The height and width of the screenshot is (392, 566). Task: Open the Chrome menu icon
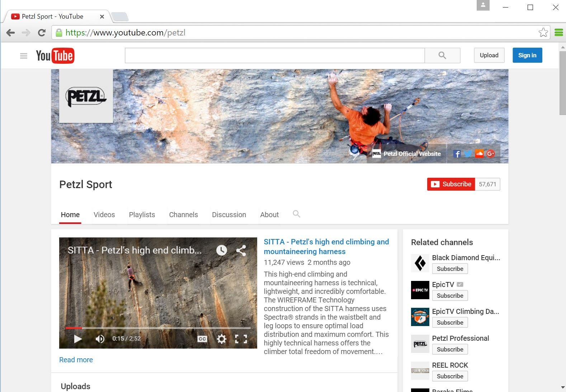click(558, 33)
